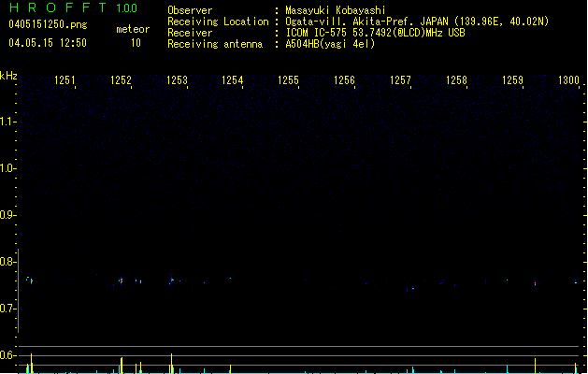Select the file name 0405151250.png
The image size is (588, 374).
pyautogui.click(x=48, y=24)
